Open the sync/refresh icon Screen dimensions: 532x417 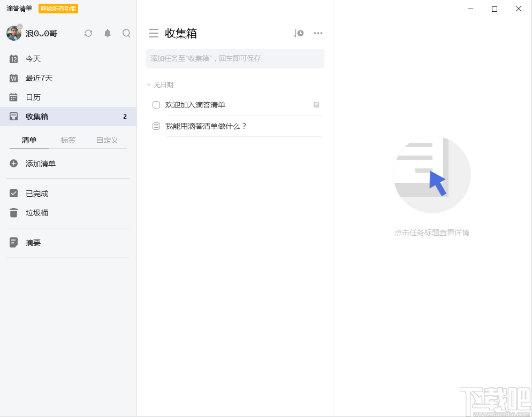pyautogui.click(x=88, y=33)
